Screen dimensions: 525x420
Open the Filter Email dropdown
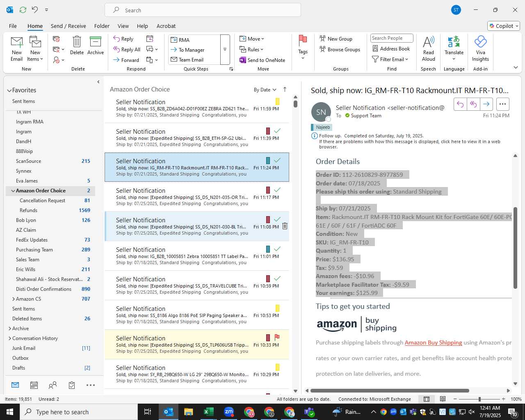coord(390,59)
